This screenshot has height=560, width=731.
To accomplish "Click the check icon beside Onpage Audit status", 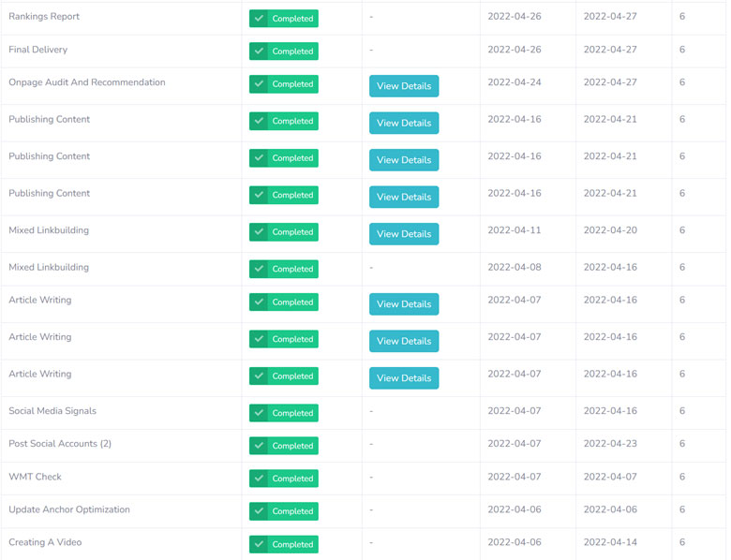I will tap(258, 84).
